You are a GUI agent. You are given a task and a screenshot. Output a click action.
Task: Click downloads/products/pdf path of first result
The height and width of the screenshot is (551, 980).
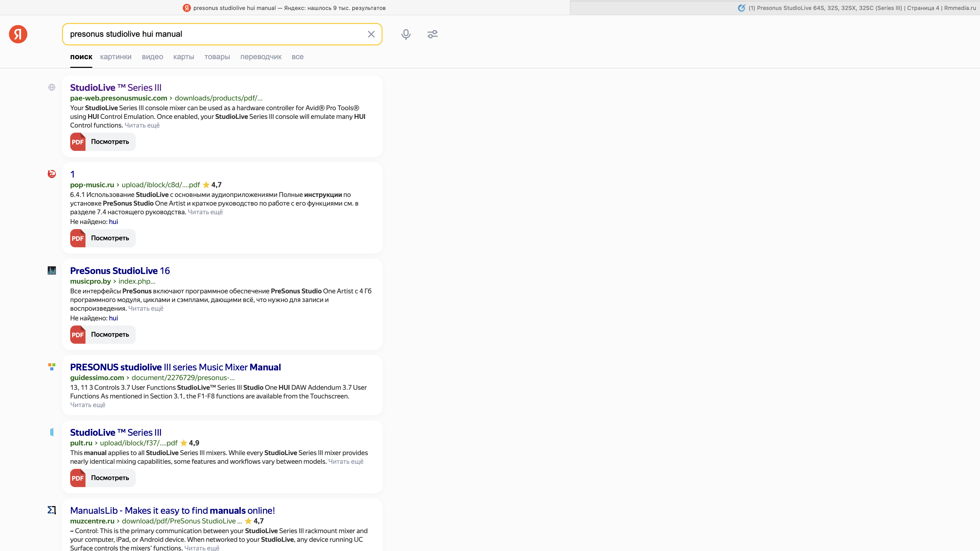point(218,98)
